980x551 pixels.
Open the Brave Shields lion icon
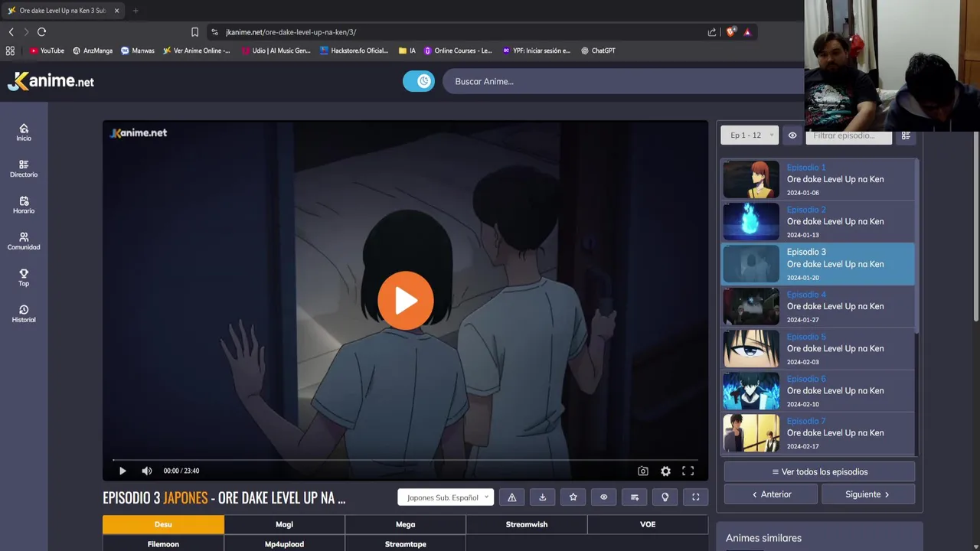tap(730, 32)
